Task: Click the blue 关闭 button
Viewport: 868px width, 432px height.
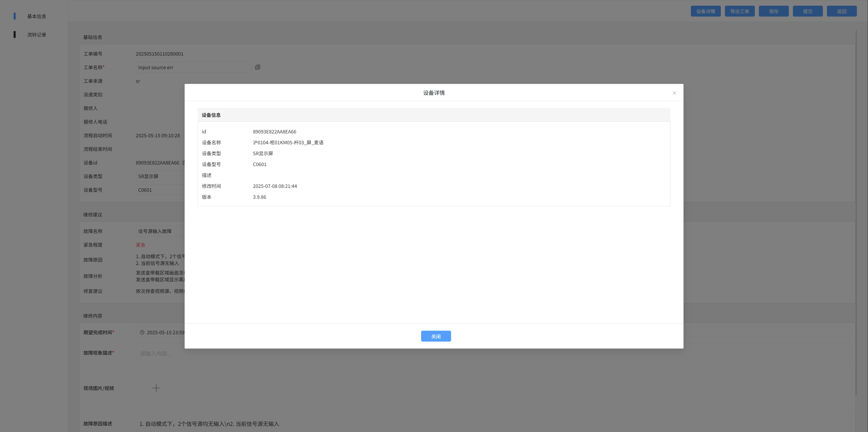Action: 436,336
